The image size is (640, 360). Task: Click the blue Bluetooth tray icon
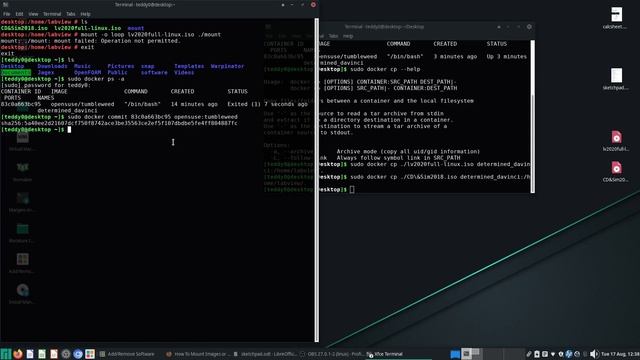click(x=569, y=354)
